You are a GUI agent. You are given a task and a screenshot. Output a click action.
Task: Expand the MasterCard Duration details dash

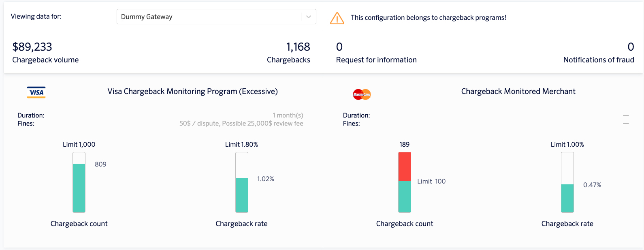[625, 115]
